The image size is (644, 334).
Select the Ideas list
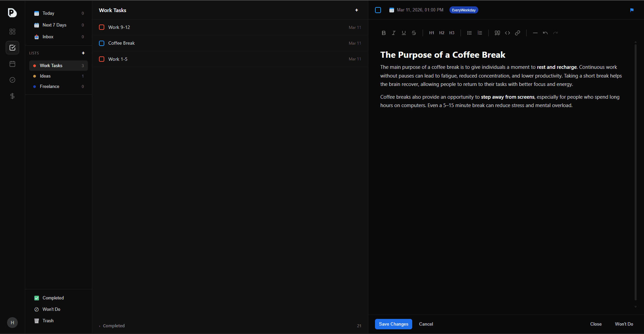[x=45, y=76]
